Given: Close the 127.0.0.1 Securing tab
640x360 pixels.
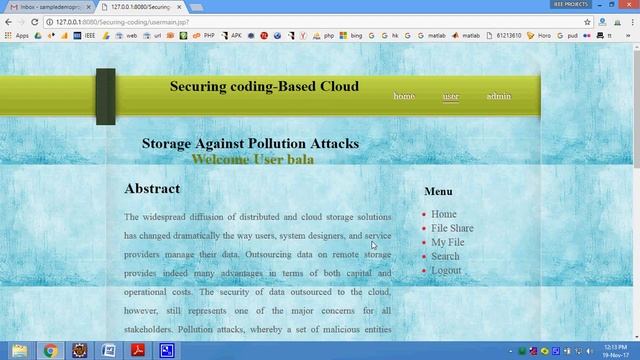Looking at the screenshot, I should coord(179,7).
